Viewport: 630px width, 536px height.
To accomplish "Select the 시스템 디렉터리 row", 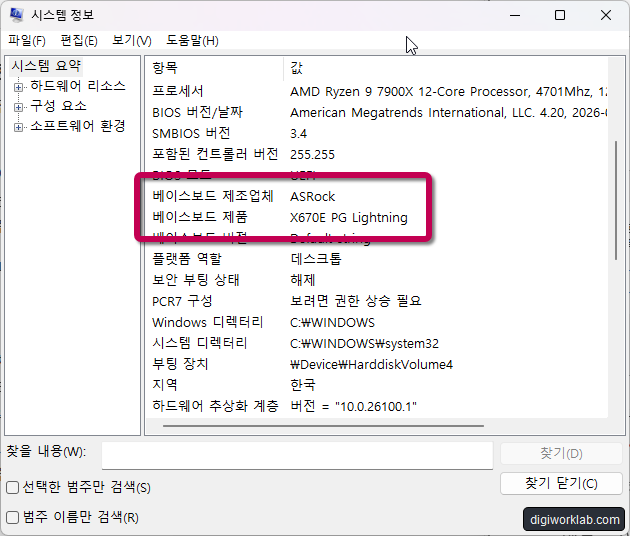I will (x=199, y=343).
